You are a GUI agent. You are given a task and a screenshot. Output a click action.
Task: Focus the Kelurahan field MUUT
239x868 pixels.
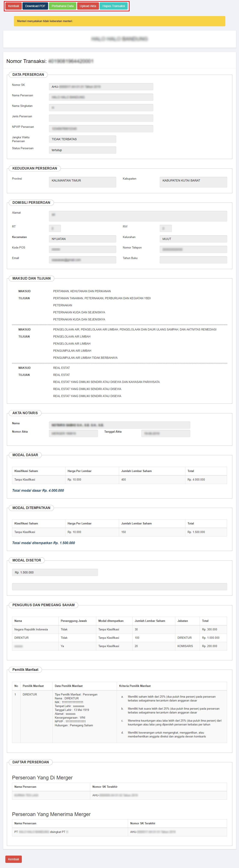click(x=193, y=239)
